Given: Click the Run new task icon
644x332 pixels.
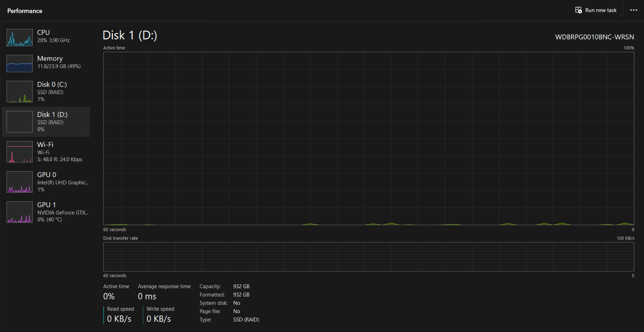Looking at the screenshot, I should (x=578, y=10).
